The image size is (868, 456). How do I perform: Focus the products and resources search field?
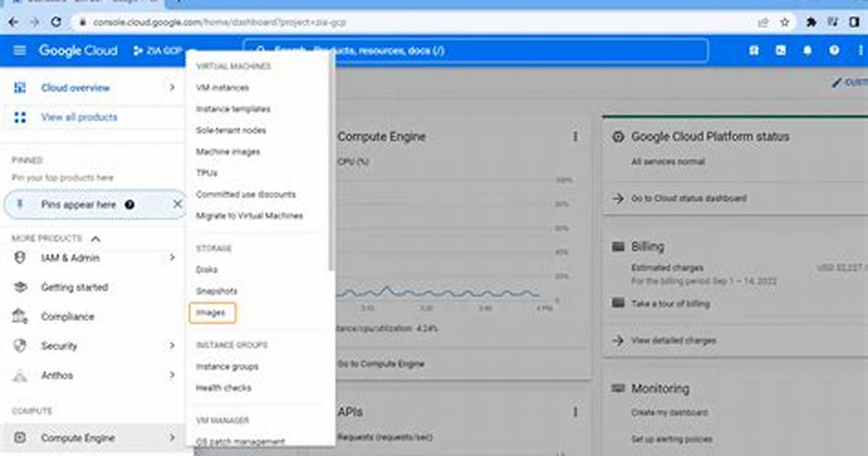pos(476,50)
